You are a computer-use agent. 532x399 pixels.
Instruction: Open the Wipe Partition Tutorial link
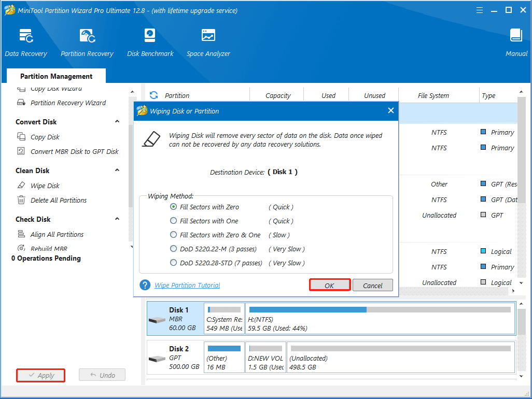click(187, 285)
